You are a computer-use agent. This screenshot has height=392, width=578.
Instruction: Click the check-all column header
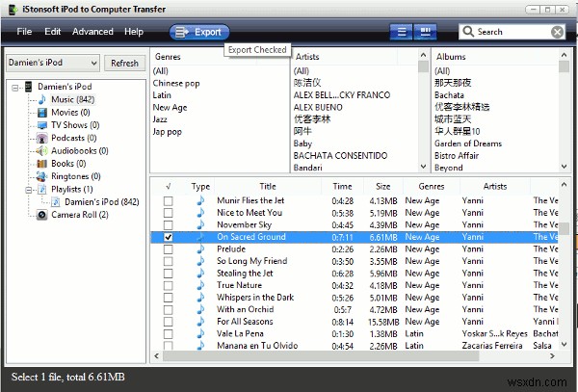pos(168,187)
